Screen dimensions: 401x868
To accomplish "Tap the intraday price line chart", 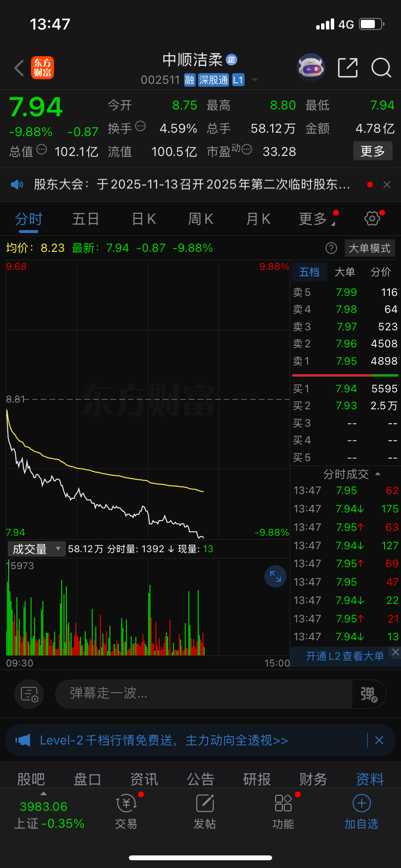I will (148, 400).
